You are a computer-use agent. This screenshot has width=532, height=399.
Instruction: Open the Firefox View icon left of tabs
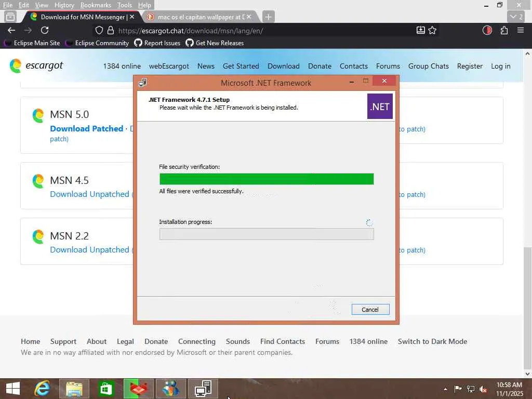tap(10, 17)
